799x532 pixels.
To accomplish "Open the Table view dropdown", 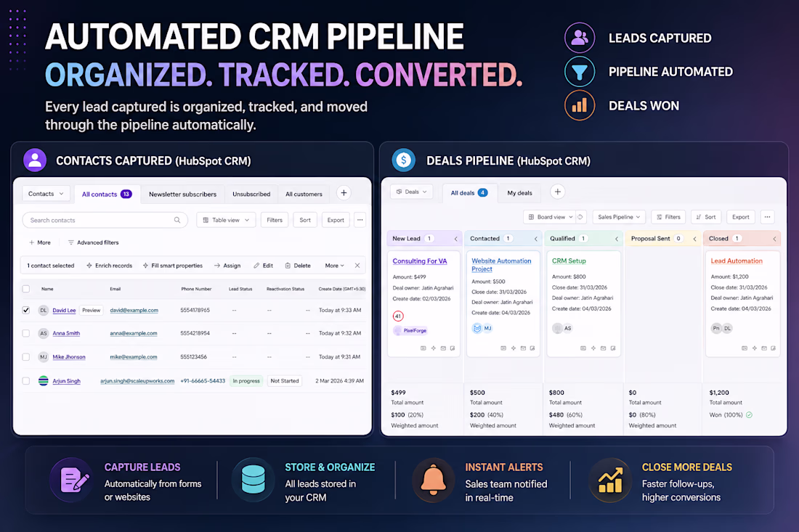I will tap(226, 220).
